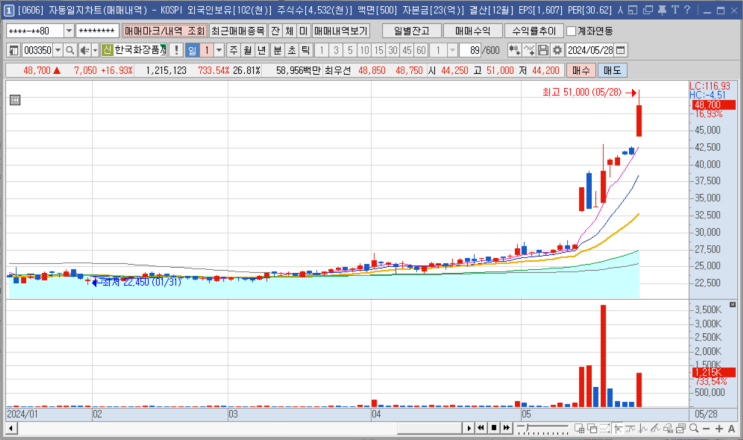Click the window layout icon in title bar
This screenshot has height=440, width=743.
(x=633, y=10)
